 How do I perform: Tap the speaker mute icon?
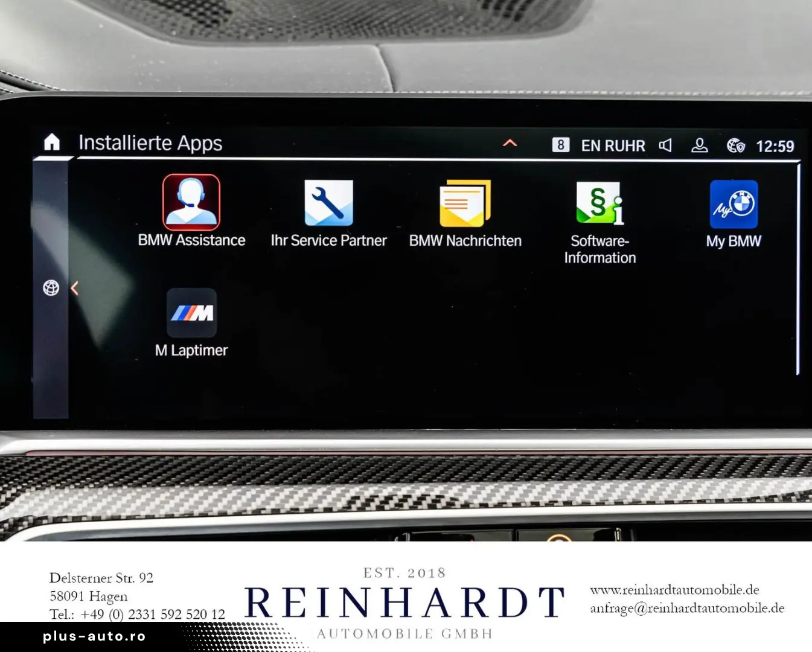coord(665,145)
